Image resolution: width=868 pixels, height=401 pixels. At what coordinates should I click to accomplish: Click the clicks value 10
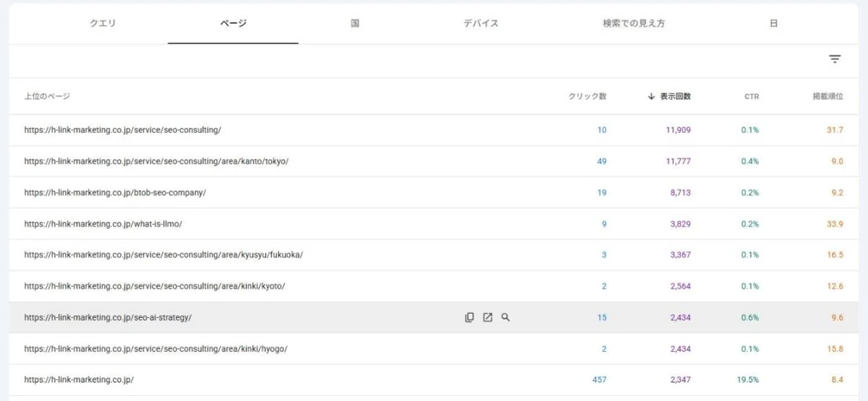tap(602, 130)
